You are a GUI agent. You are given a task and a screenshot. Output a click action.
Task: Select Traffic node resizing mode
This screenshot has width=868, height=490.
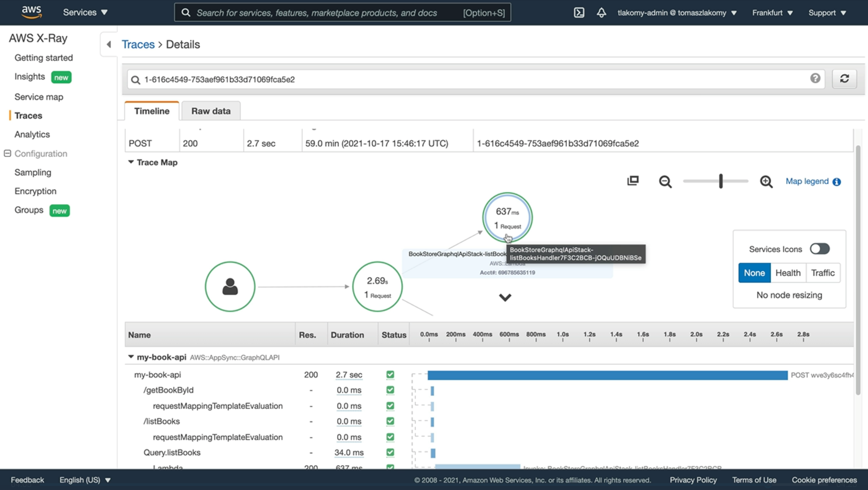[x=823, y=273]
